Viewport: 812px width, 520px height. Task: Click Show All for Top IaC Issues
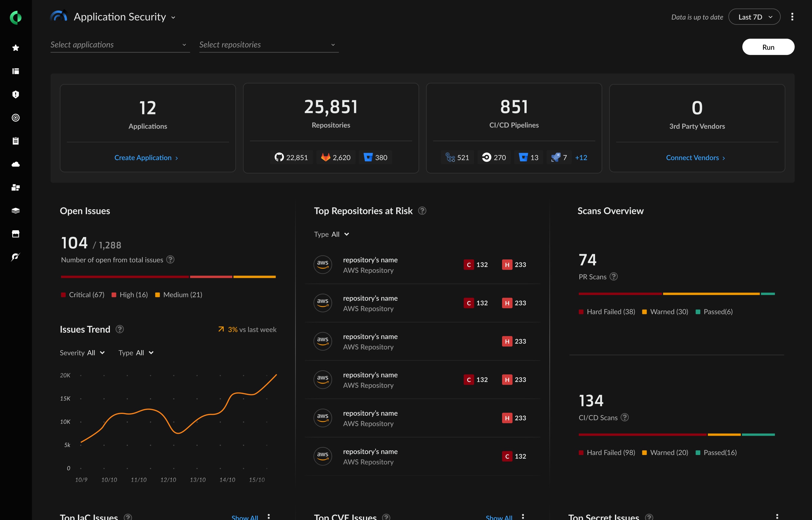coord(246,516)
